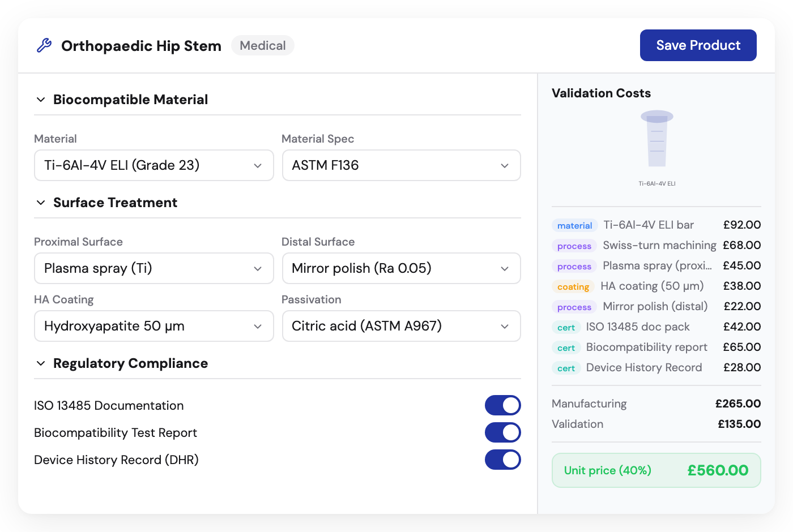Image resolution: width=793 pixels, height=532 pixels.
Task: Change the Passivation selection dropdown
Action: point(401,326)
